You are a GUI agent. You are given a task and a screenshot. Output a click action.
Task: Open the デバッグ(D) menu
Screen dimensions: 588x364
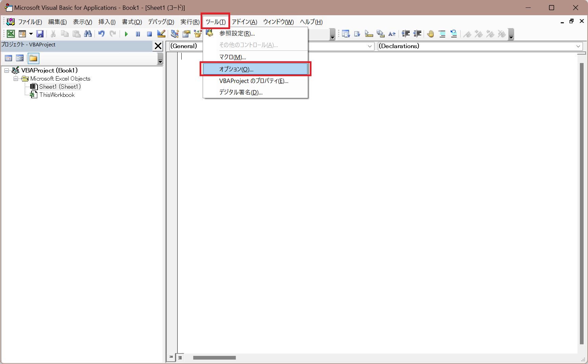(161, 22)
